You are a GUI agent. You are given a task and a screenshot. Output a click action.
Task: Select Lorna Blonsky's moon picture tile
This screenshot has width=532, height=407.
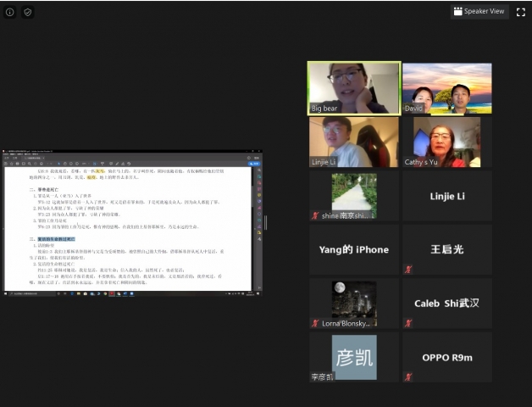coord(353,301)
